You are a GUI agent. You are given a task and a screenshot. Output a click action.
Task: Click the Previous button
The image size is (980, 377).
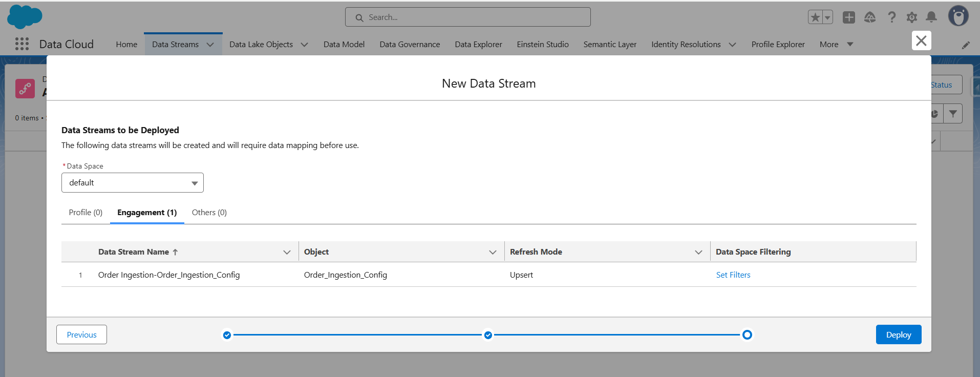point(81,334)
